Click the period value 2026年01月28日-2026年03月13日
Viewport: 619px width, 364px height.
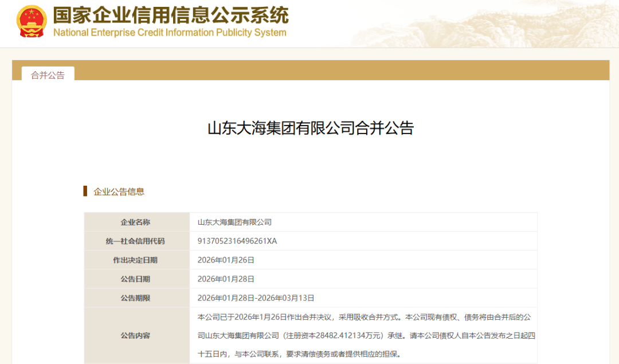tap(256, 298)
